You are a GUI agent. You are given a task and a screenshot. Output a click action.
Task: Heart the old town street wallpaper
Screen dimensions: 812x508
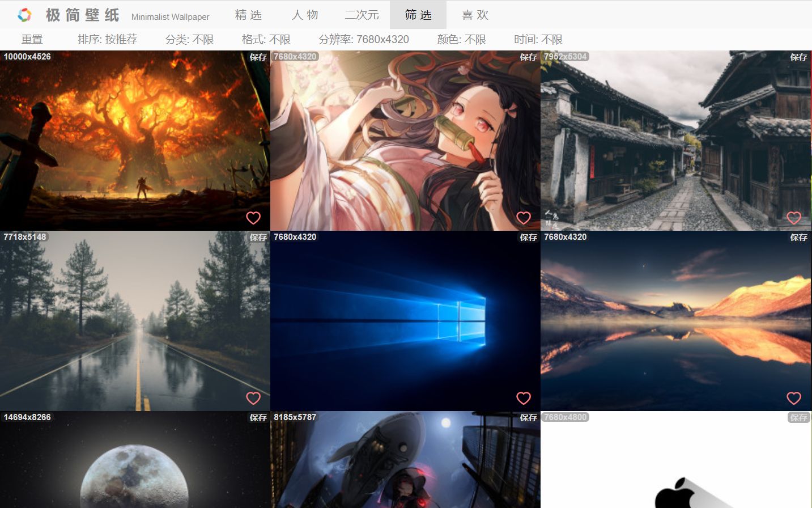pyautogui.click(x=794, y=218)
